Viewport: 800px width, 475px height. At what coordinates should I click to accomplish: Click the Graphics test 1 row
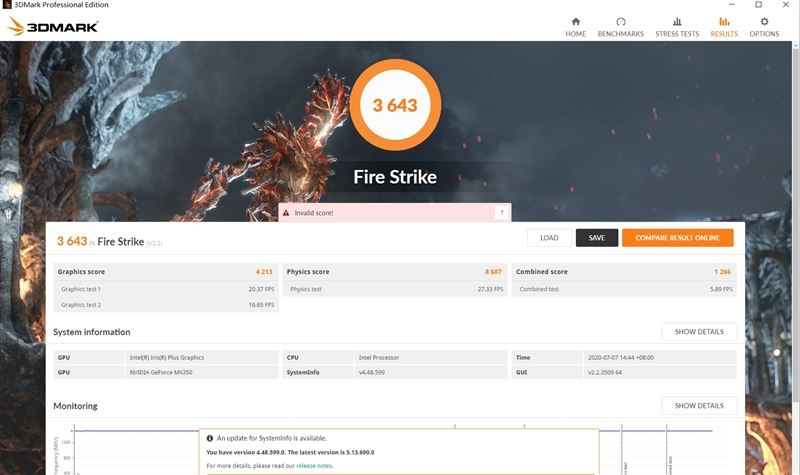pyautogui.click(x=166, y=289)
